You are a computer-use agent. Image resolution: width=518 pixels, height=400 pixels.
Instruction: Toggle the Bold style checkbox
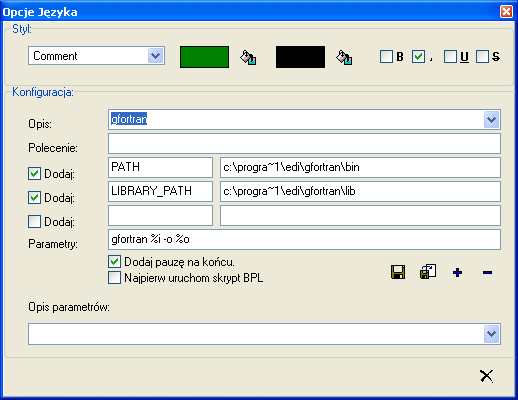386,57
